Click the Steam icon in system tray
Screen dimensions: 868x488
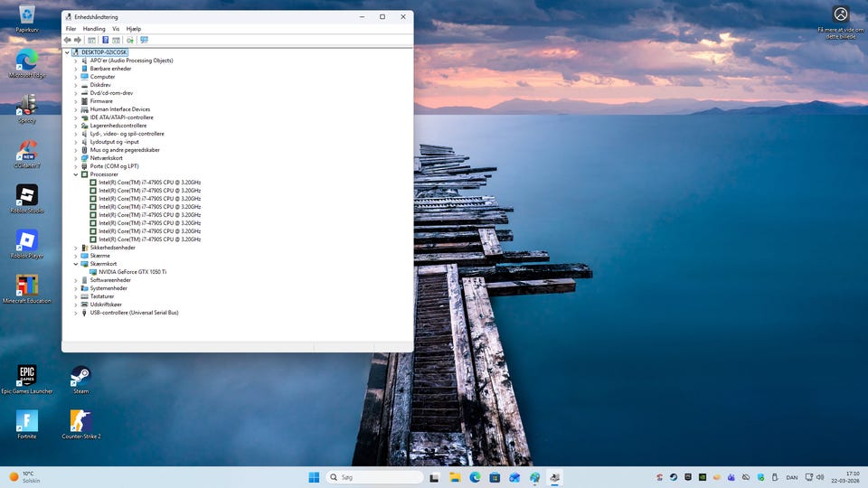click(674, 477)
